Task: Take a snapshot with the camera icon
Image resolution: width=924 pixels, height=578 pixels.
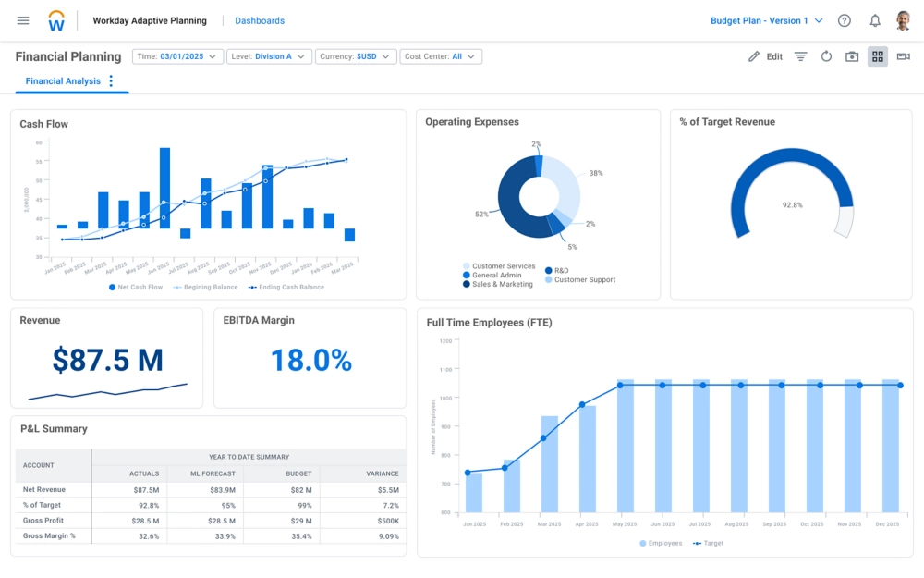Action: coord(852,56)
